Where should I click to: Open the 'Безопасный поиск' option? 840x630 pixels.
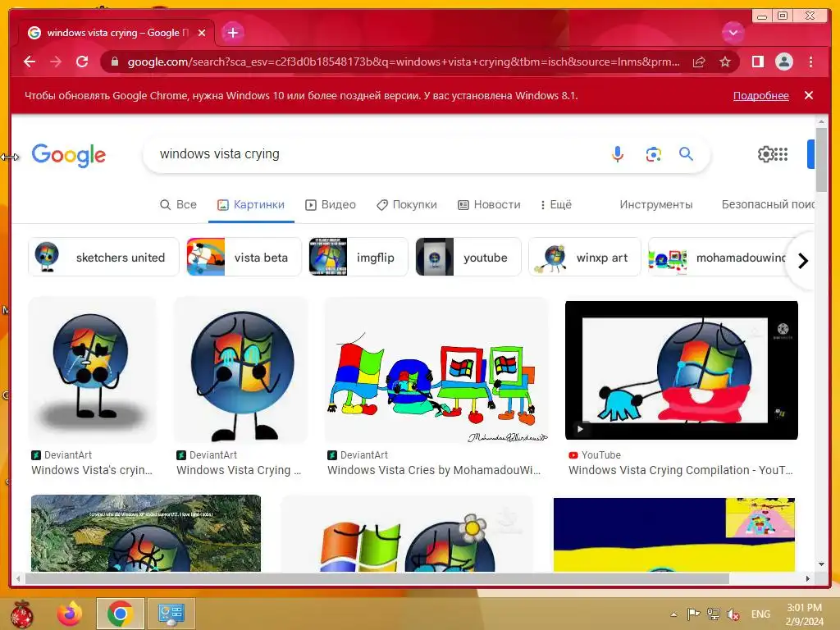(x=768, y=204)
